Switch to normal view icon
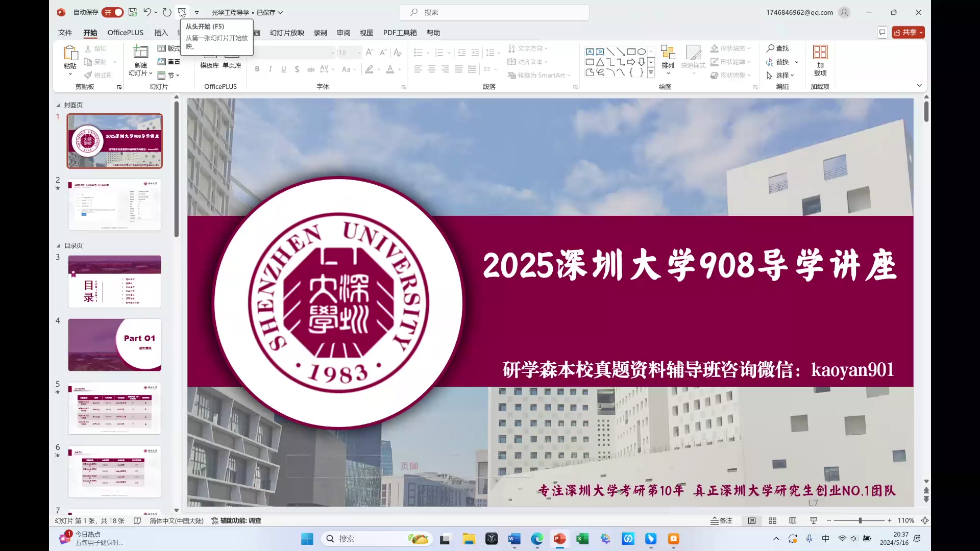 pos(752,520)
